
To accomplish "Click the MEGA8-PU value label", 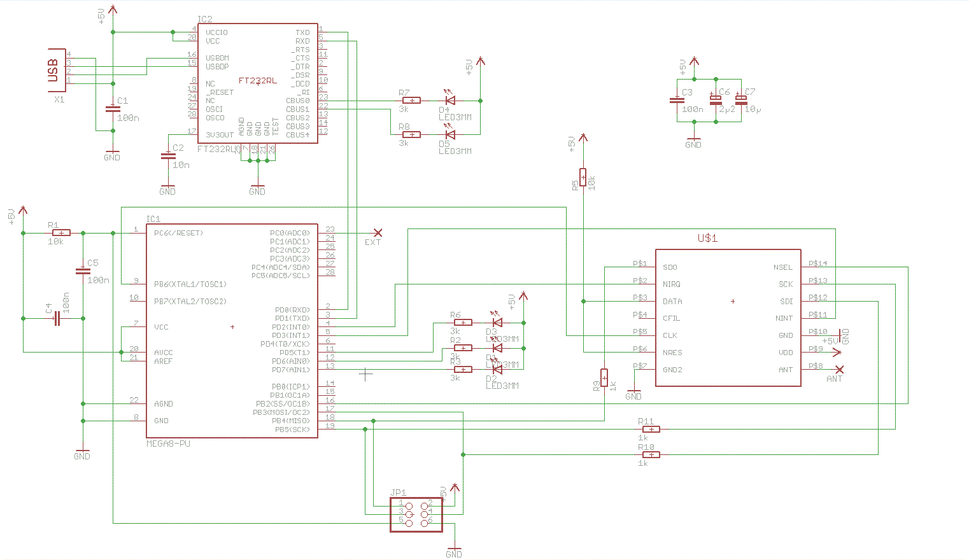I will 168,444.
